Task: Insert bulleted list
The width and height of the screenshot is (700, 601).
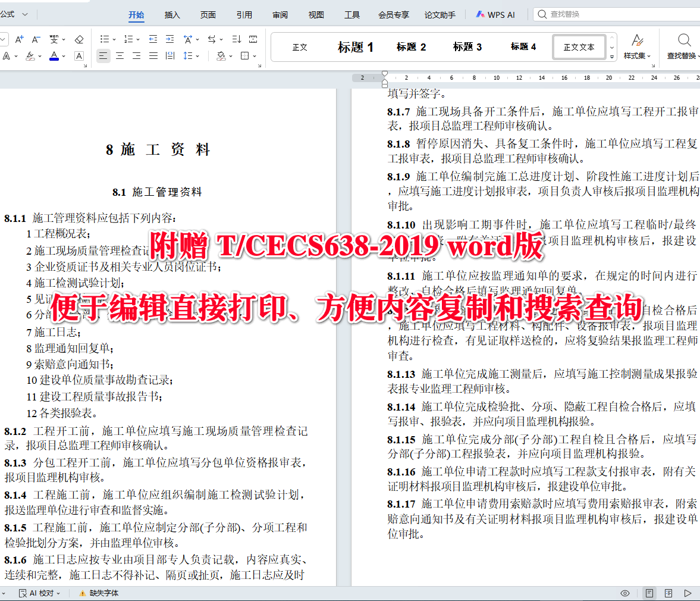Action: (105, 39)
